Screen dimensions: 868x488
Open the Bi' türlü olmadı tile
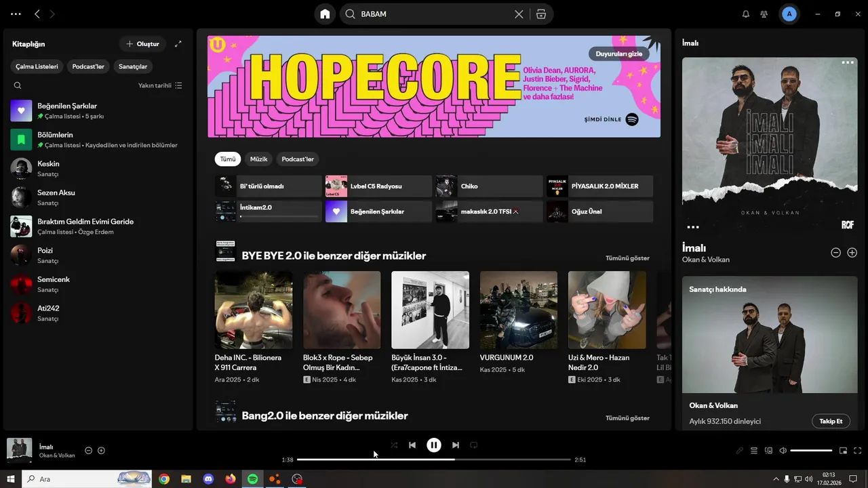pos(269,186)
